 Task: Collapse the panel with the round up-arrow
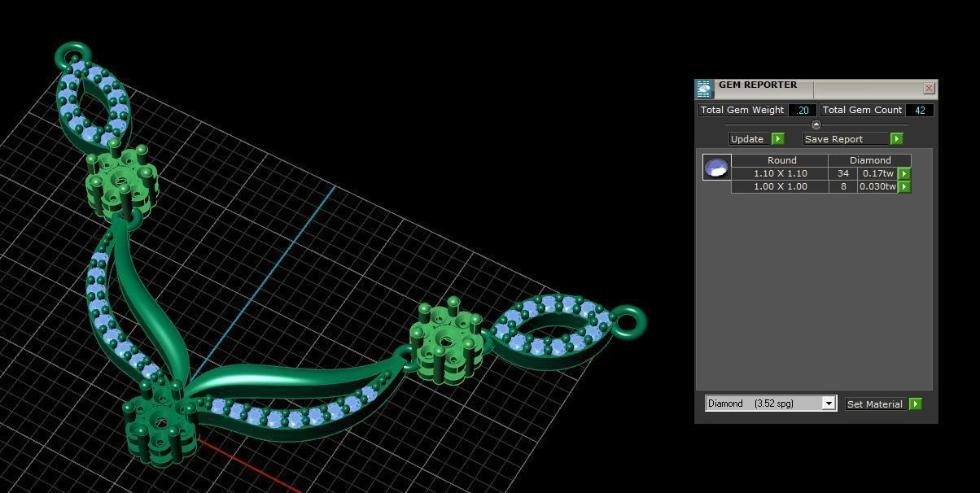816,124
